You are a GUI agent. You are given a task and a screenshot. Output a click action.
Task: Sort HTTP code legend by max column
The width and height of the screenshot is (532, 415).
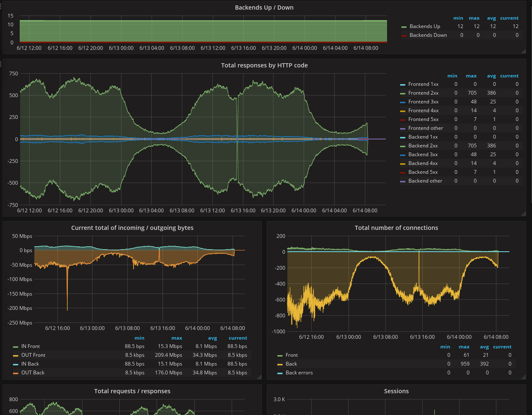click(471, 76)
